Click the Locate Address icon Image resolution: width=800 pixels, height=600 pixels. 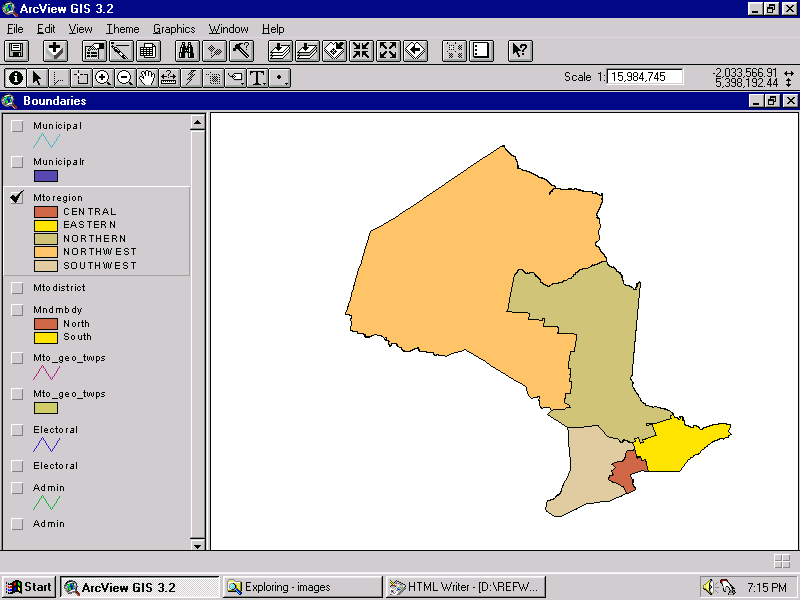click(214, 51)
